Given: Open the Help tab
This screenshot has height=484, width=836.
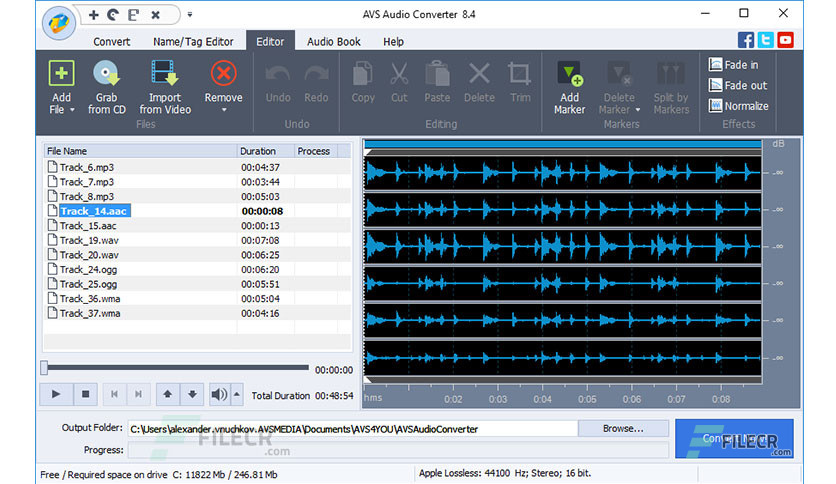Looking at the screenshot, I should tap(393, 42).
